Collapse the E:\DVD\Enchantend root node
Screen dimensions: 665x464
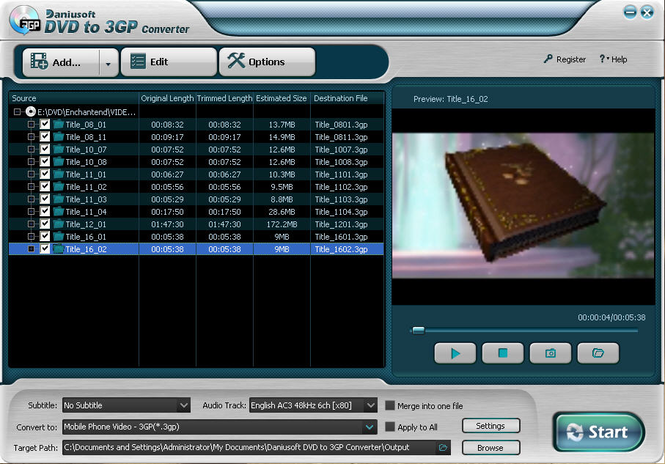[x=17, y=112]
